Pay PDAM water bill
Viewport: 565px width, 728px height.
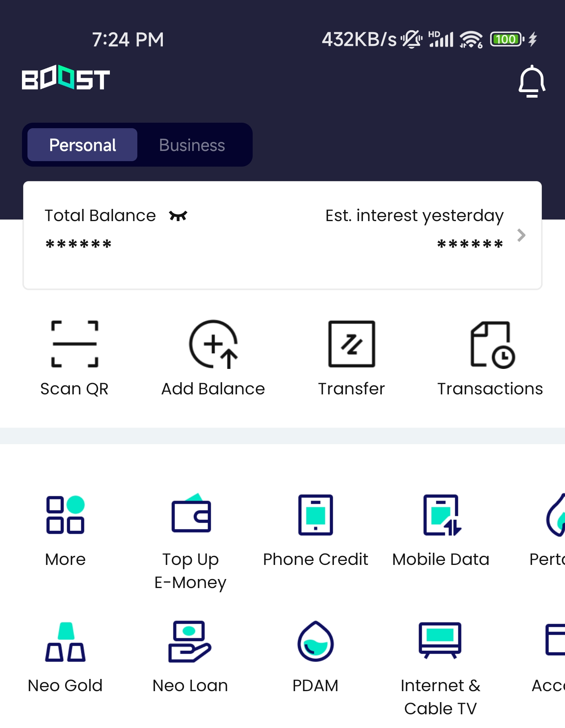pos(315,642)
